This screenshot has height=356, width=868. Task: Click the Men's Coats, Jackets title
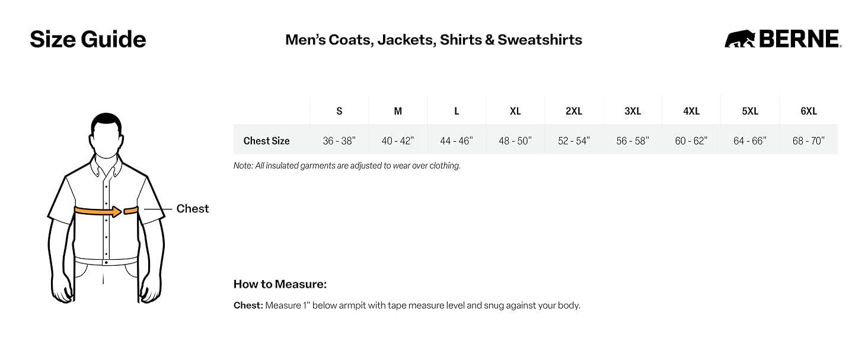point(433,40)
